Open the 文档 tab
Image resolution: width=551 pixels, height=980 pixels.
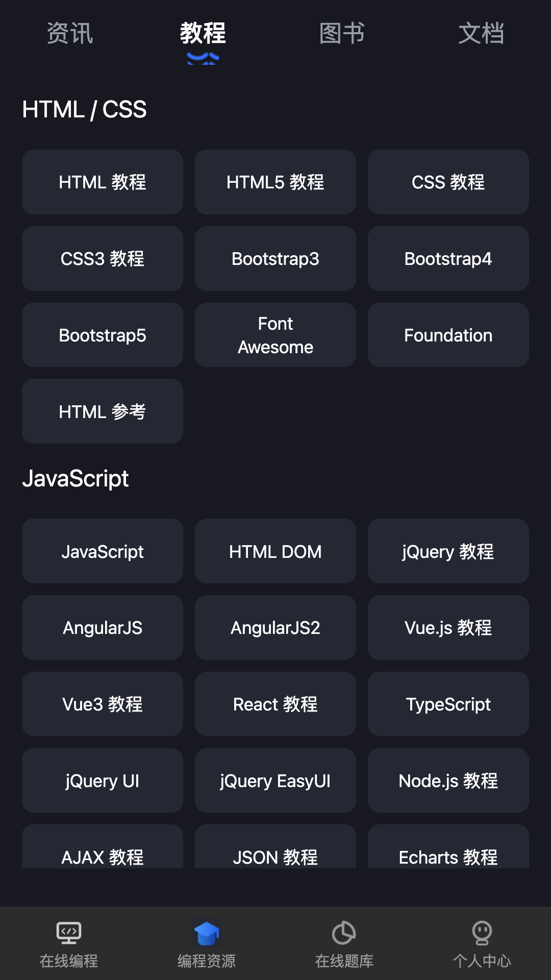click(x=481, y=34)
